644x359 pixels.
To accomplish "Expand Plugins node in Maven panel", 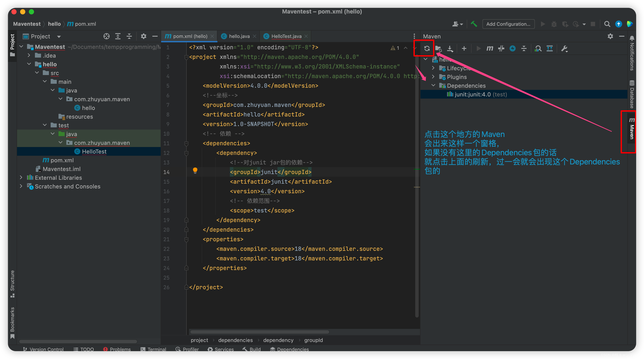I will tap(433, 77).
